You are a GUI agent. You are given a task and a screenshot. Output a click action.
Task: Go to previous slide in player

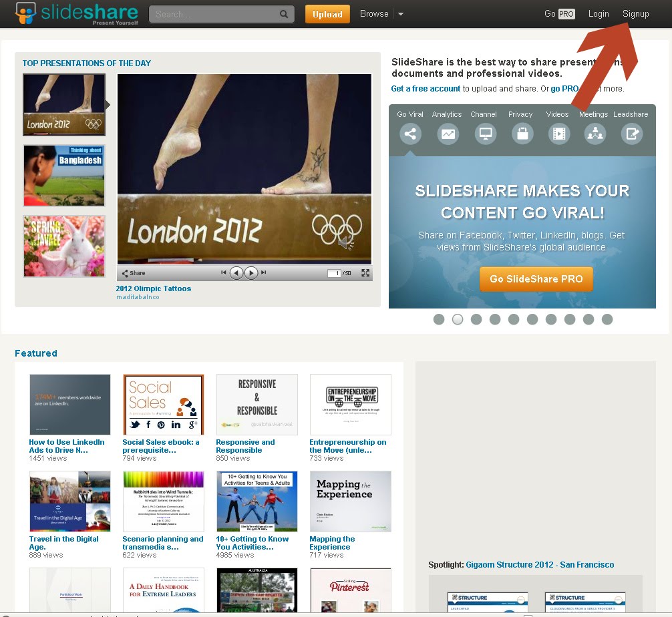tap(236, 273)
